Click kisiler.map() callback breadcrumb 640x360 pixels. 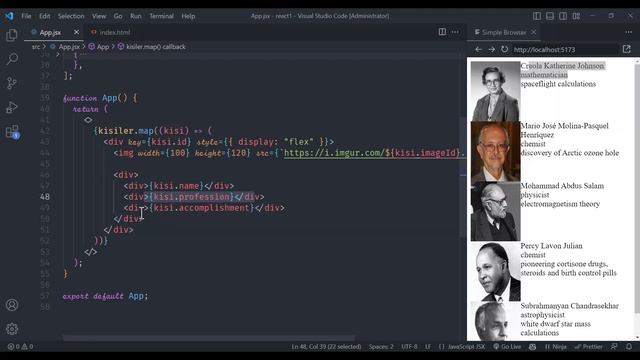pyautogui.click(x=152, y=47)
